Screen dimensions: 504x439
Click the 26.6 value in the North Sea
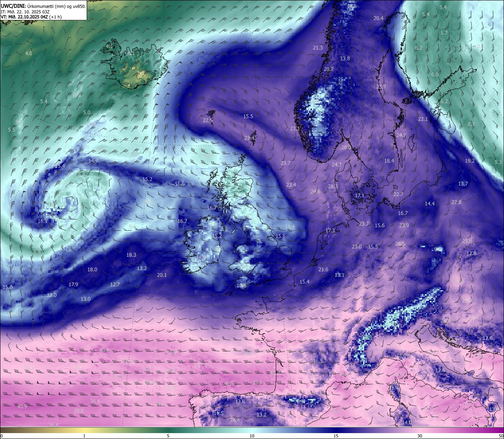(315, 192)
